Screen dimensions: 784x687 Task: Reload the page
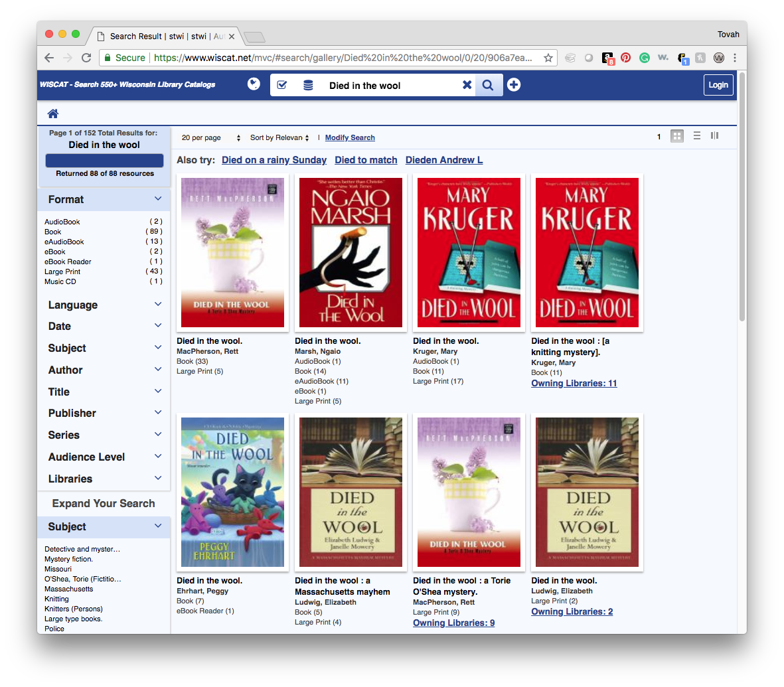(86, 58)
